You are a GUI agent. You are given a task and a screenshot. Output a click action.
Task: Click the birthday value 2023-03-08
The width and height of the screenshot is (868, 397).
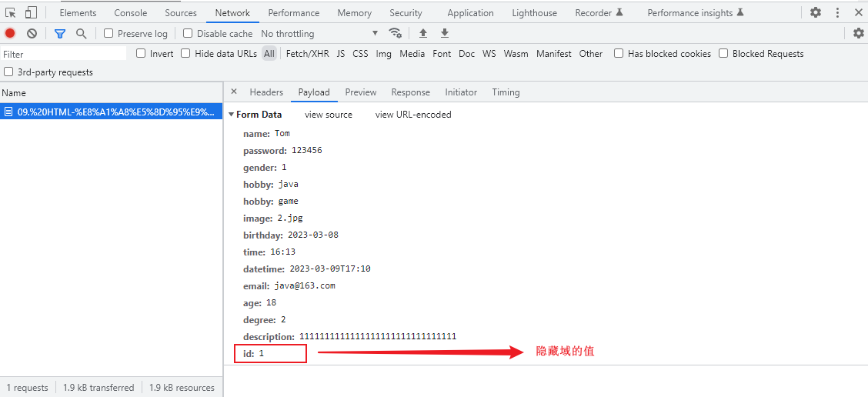click(x=312, y=235)
